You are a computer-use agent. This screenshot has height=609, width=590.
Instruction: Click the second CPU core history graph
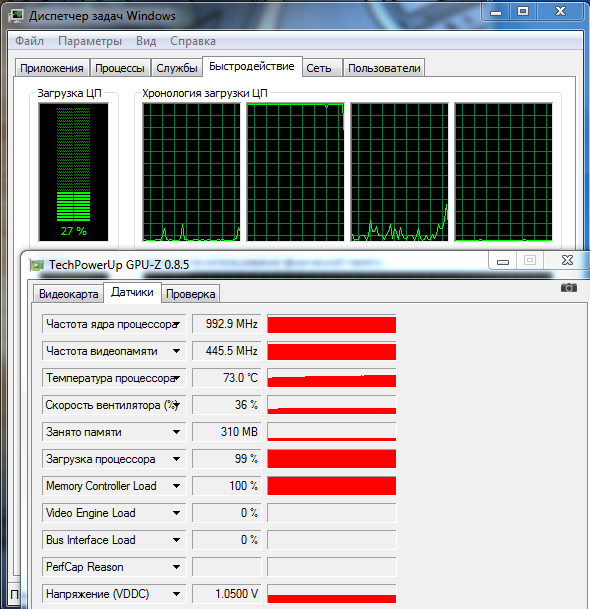(x=296, y=172)
